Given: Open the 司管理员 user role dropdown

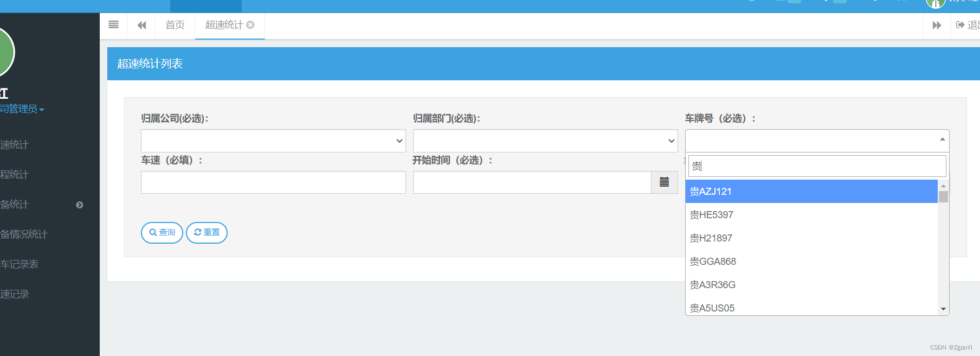Looking at the screenshot, I should point(22,109).
